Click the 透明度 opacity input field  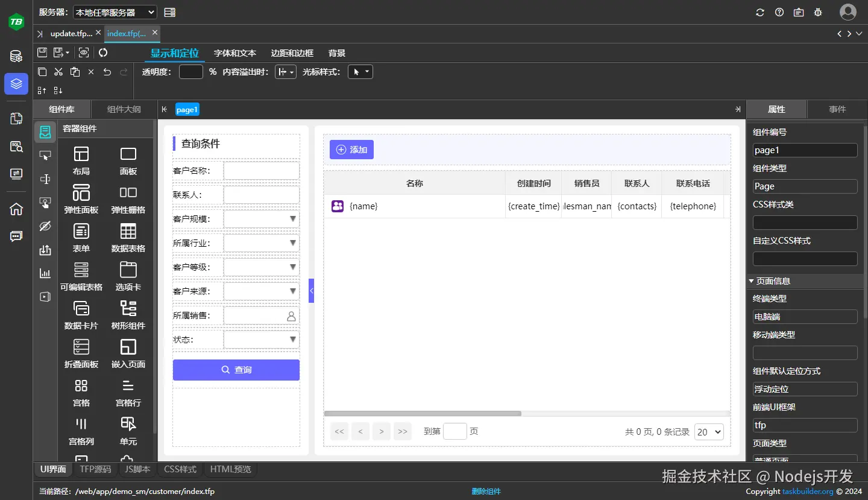pyautogui.click(x=190, y=72)
